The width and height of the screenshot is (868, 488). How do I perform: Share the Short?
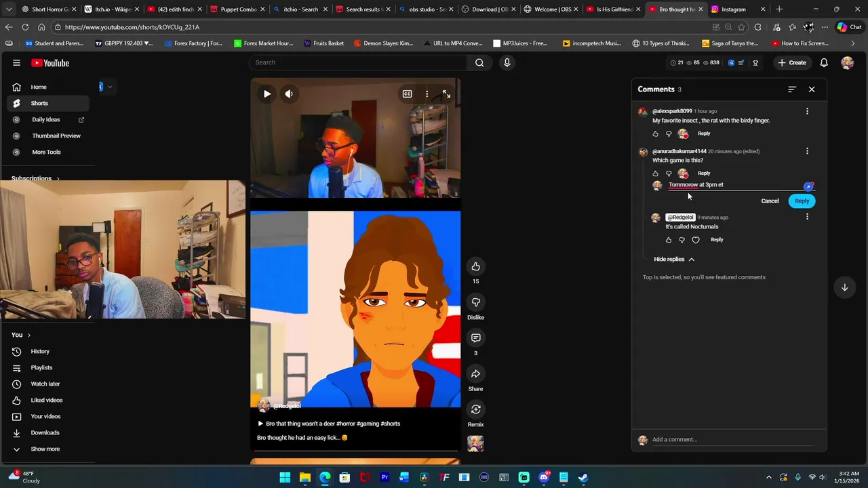point(475,374)
